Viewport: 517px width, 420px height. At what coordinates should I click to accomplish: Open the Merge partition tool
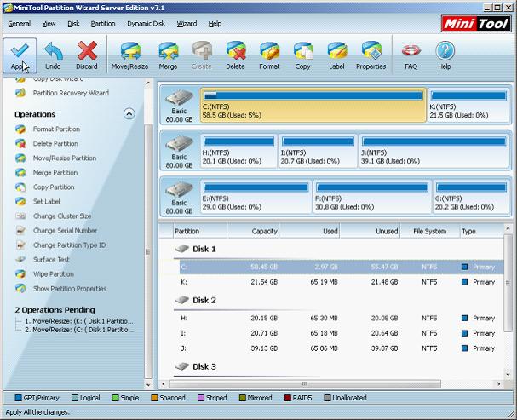point(168,55)
